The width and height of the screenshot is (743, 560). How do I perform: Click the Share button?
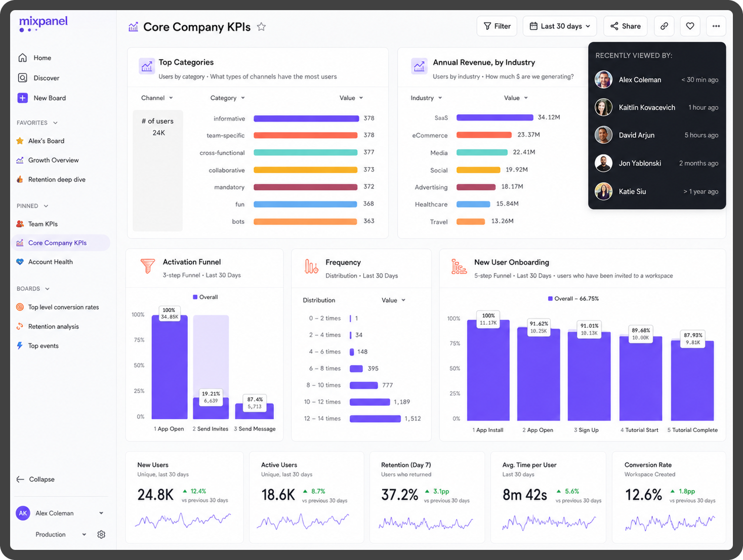point(626,26)
